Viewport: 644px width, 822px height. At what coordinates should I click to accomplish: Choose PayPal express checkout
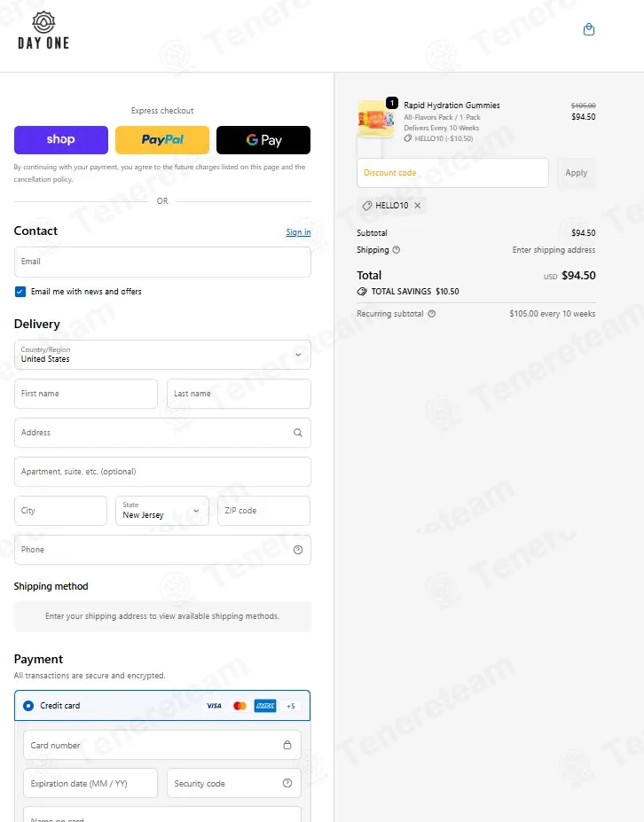(162, 140)
